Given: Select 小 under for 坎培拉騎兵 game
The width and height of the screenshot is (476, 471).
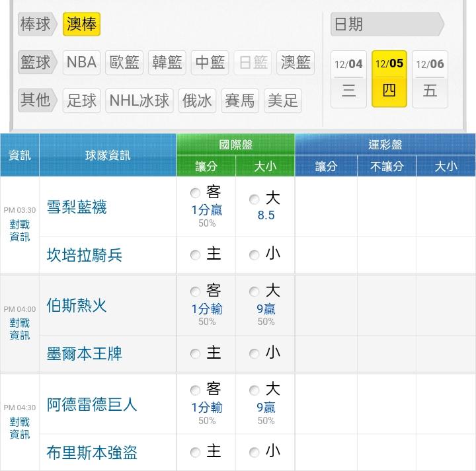Looking at the screenshot, I should 254,255.
